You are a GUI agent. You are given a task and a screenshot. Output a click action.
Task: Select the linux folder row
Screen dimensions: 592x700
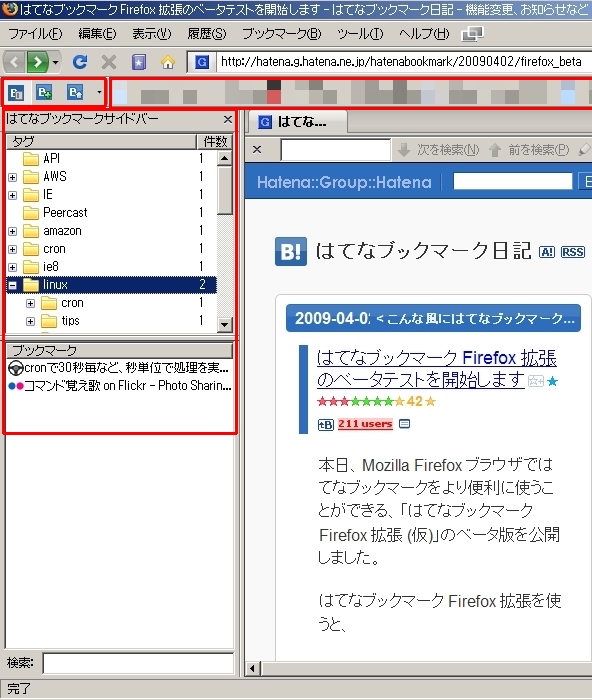(112, 285)
